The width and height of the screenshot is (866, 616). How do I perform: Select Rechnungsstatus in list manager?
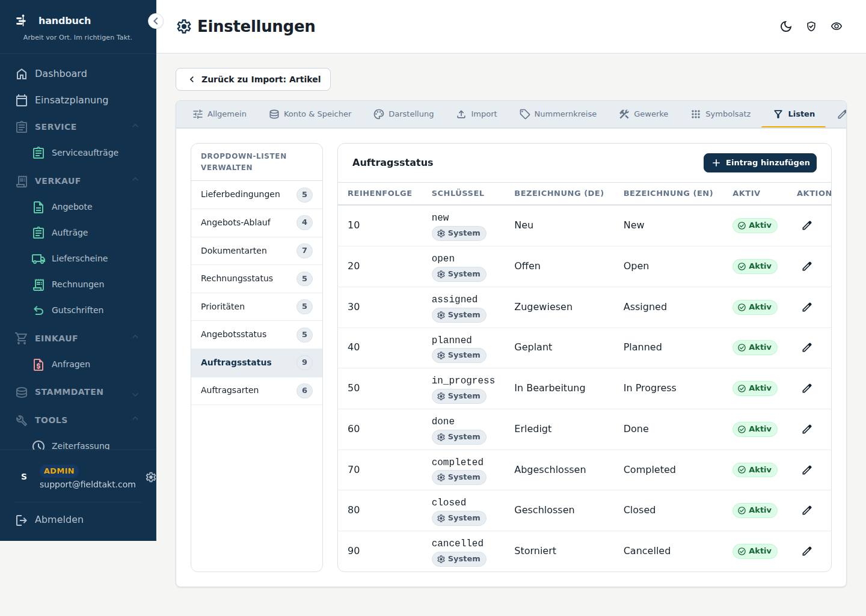point(257,279)
